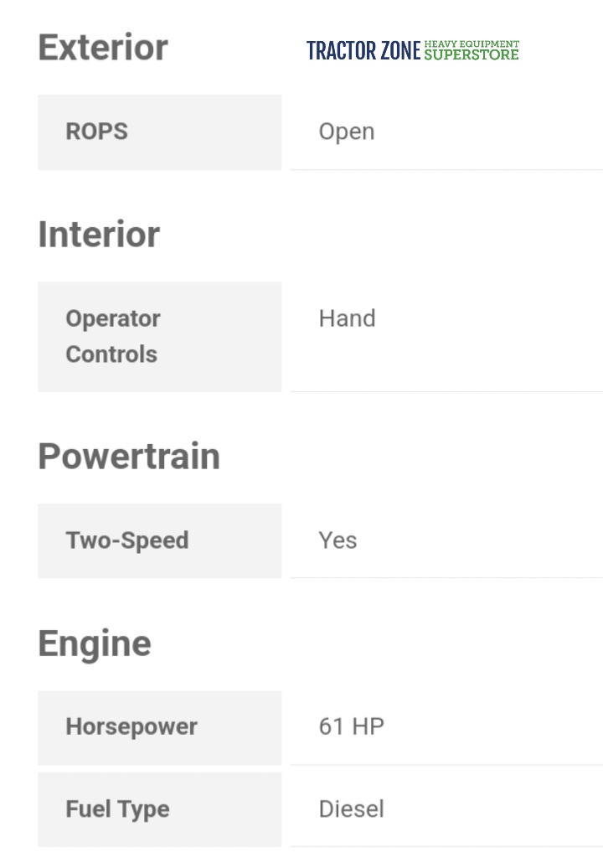603x868 pixels.
Task: Select the 'Hand' operator controls value
Action: point(347,318)
